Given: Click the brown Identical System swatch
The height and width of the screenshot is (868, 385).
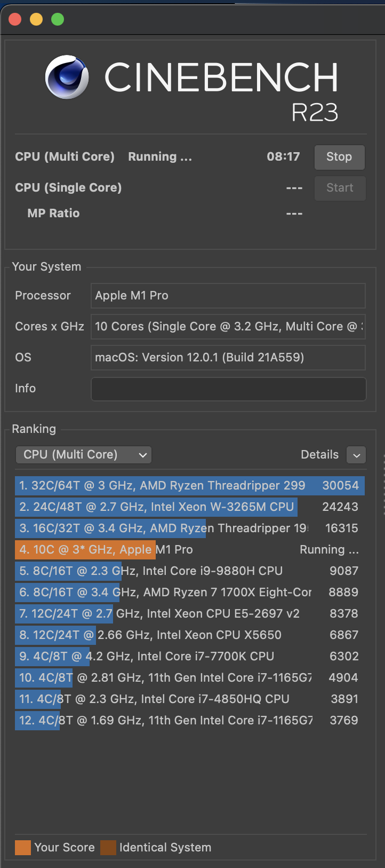Looking at the screenshot, I should click(108, 848).
